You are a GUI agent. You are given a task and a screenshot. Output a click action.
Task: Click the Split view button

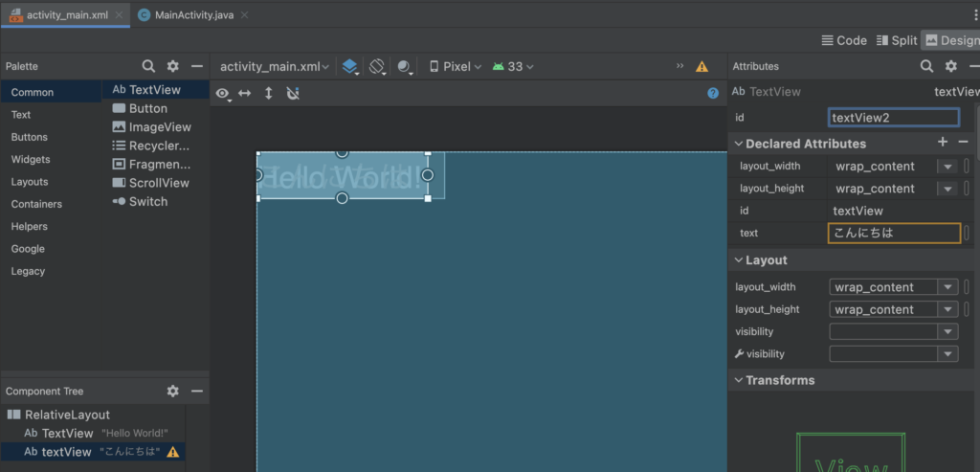(x=896, y=40)
